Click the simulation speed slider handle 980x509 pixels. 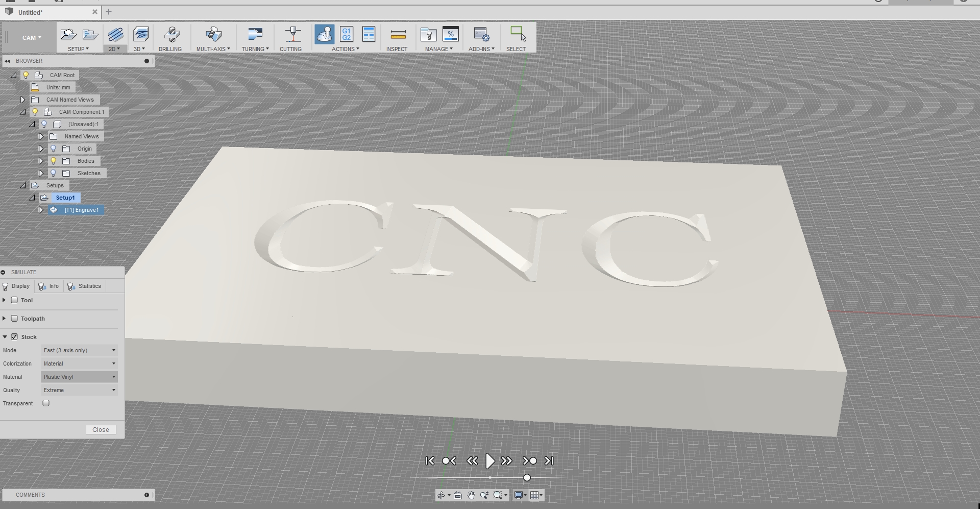pos(527,478)
